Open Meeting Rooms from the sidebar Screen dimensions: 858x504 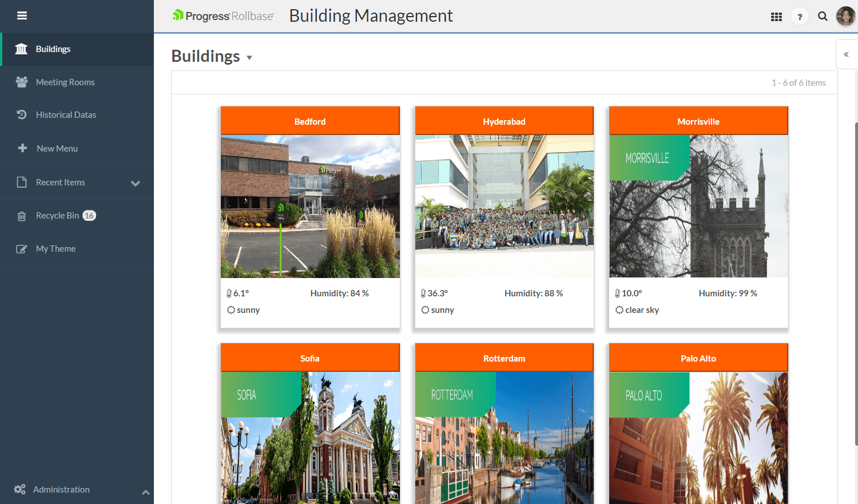click(65, 82)
